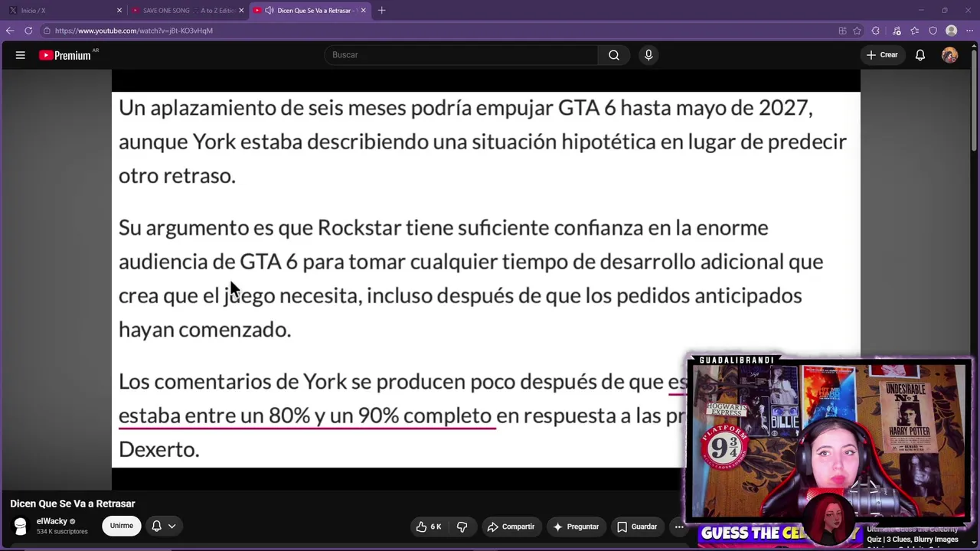The image size is (980, 551).
Task: Focus the Buscar search field
Action: 461,55
